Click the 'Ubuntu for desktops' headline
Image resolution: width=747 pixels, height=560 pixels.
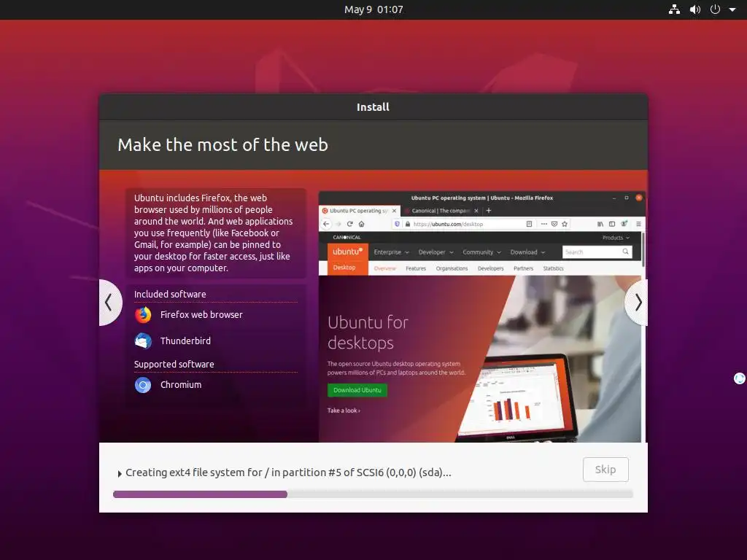click(x=368, y=332)
